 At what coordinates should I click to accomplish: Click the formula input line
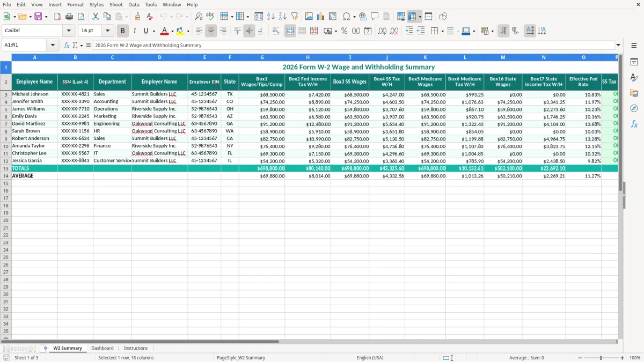click(x=353, y=45)
